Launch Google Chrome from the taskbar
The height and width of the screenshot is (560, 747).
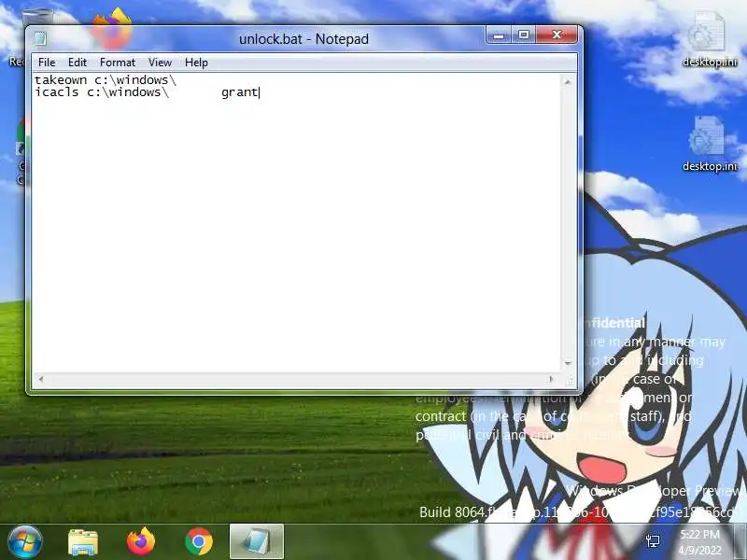pyautogui.click(x=199, y=541)
